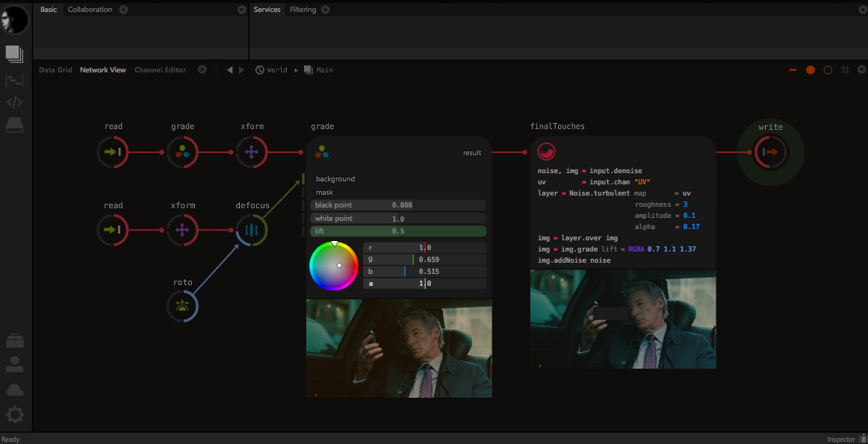Click the amplitude value 0.1
Screen dimensions: 868x444
point(689,216)
